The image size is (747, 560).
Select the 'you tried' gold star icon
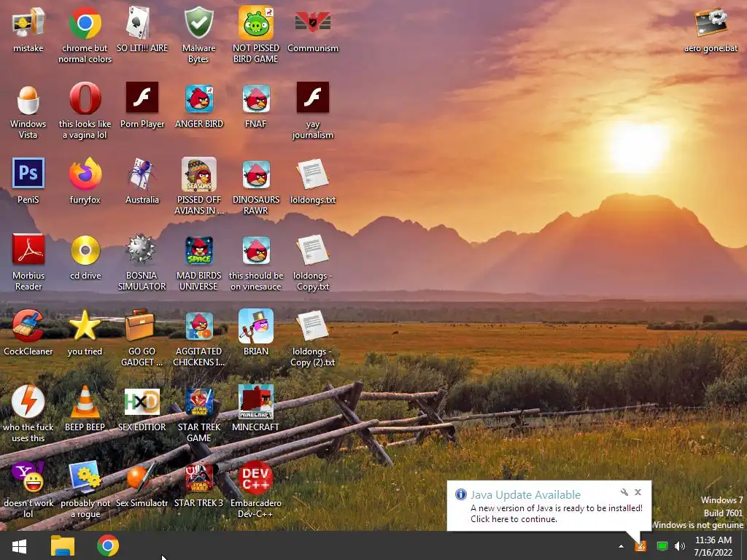click(85, 326)
